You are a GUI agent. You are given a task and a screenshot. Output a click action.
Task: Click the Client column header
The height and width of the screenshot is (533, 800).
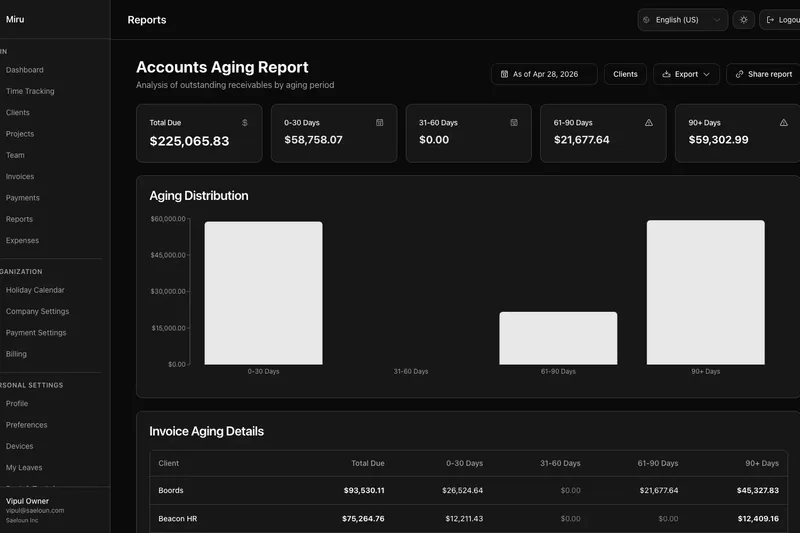pyautogui.click(x=168, y=463)
